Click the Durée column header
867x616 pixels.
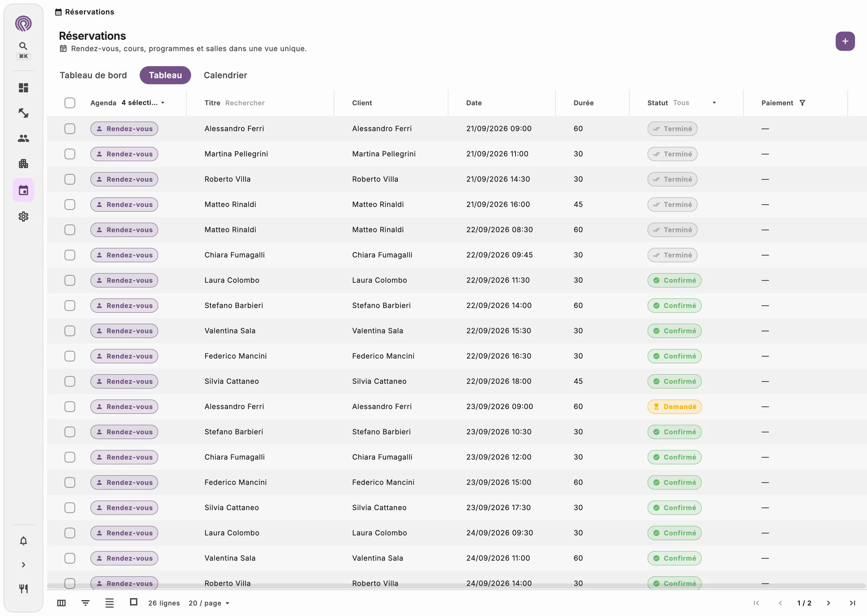click(x=583, y=103)
